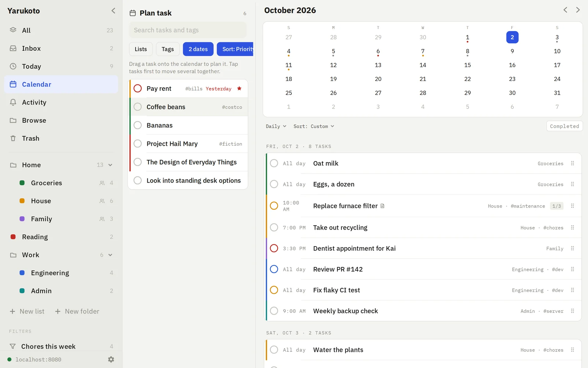This screenshot has width=588, height=368.
Task: Open the Browse folder item
Action: pyautogui.click(x=61, y=120)
